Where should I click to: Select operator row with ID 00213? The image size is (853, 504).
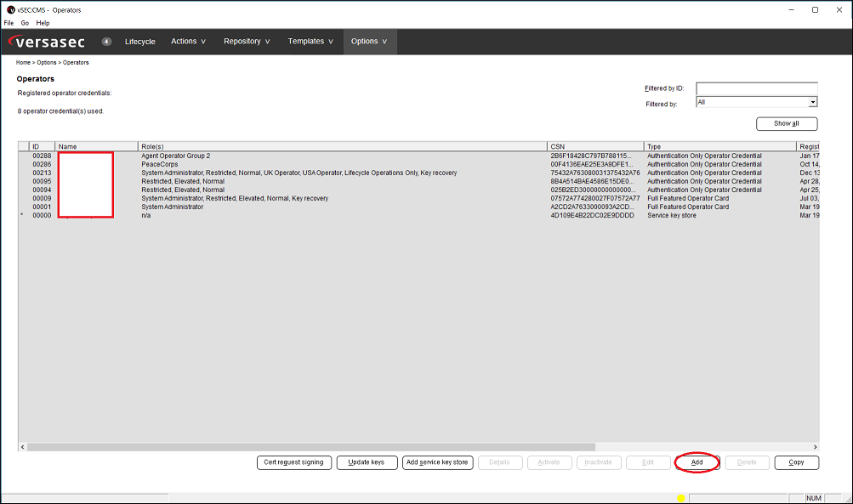[x=419, y=173]
